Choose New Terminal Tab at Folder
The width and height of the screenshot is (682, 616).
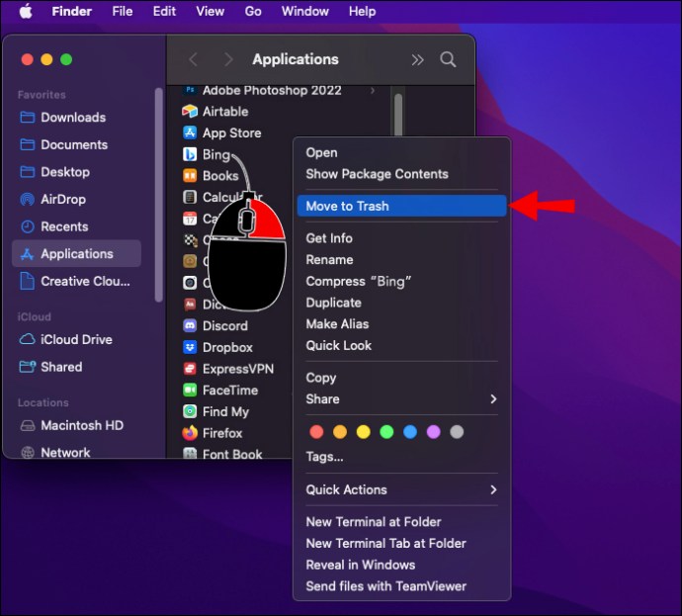click(x=385, y=544)
